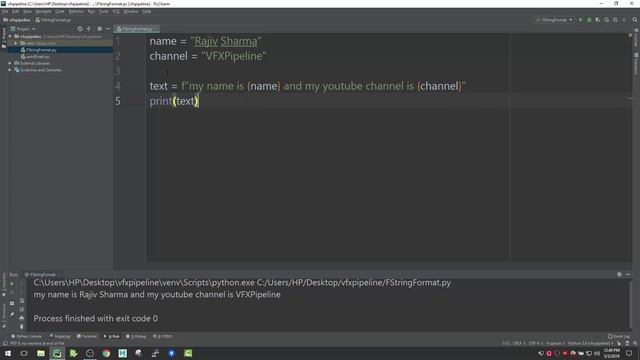Open the View menu
This screenshot has height=360, width=640.
click(x=27, y=11)
